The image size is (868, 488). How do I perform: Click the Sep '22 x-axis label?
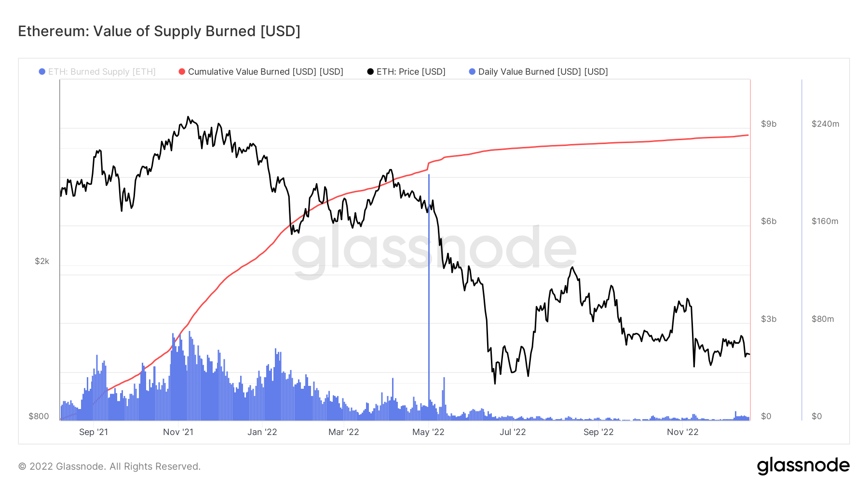598,432
